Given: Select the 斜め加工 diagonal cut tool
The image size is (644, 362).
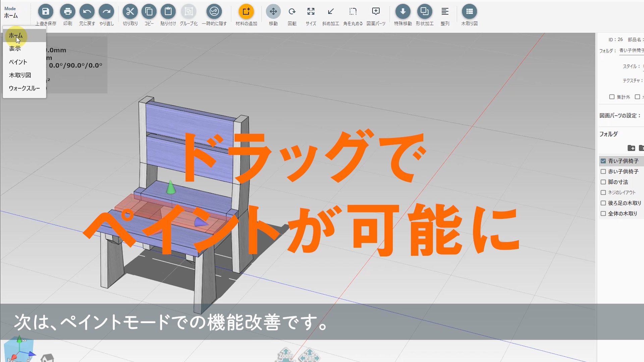Looking at the screenshot, I should pos(331,12).
